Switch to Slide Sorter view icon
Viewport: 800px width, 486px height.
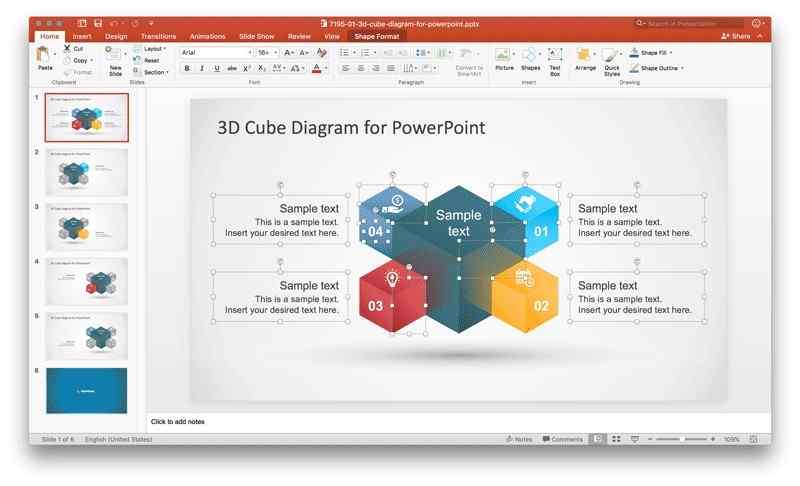pyautogui.click(x=616, y=439)
